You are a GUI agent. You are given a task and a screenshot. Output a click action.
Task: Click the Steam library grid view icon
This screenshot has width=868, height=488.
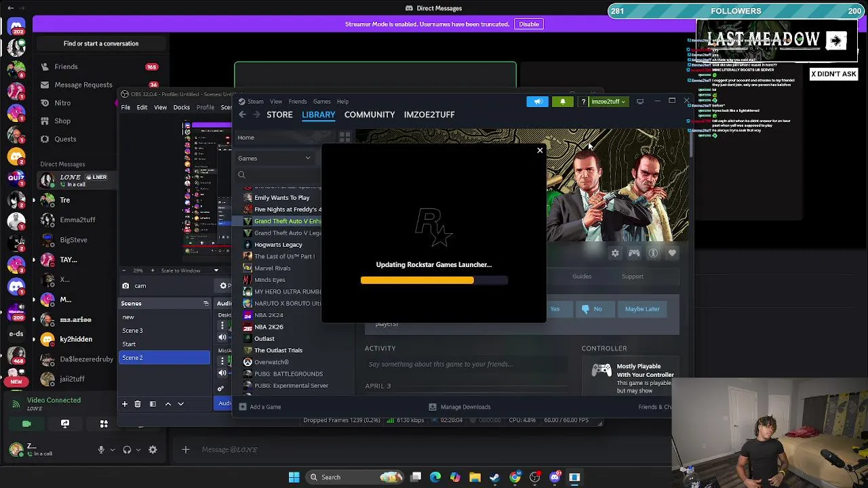click(344, 138)
